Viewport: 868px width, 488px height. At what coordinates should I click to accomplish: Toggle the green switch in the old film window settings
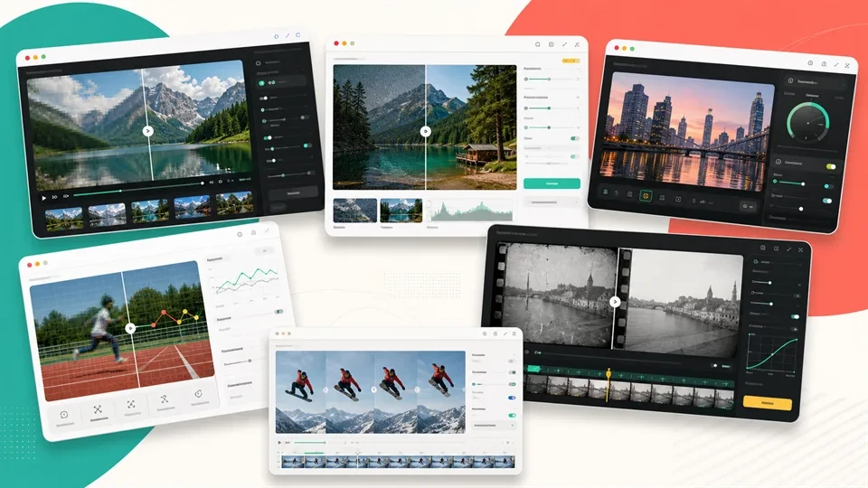click(795, 316)
